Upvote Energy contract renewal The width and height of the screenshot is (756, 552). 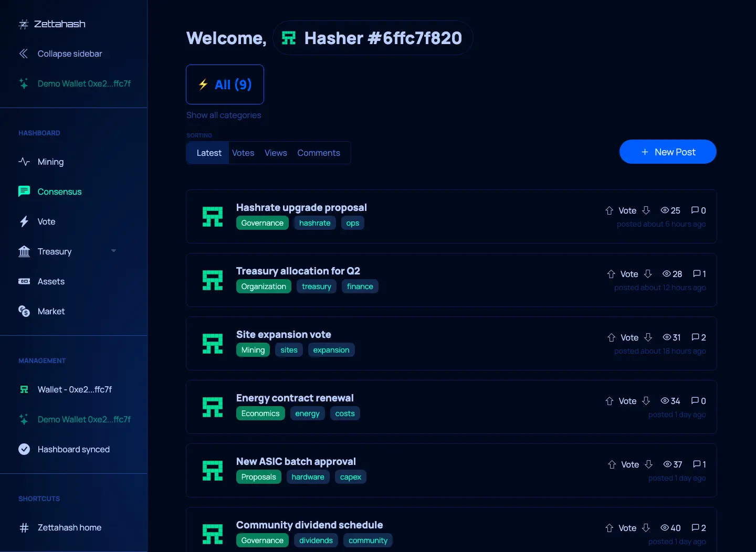pos(609,401)
